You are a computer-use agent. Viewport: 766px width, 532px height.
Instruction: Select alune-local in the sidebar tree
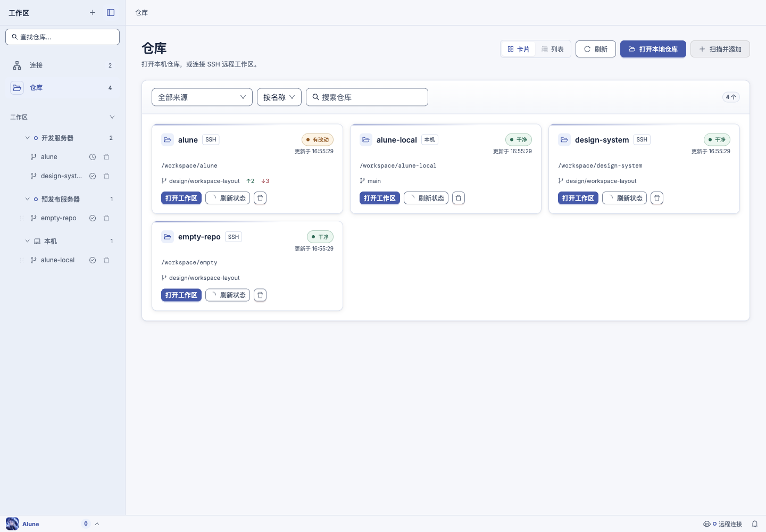coord(58,260)
